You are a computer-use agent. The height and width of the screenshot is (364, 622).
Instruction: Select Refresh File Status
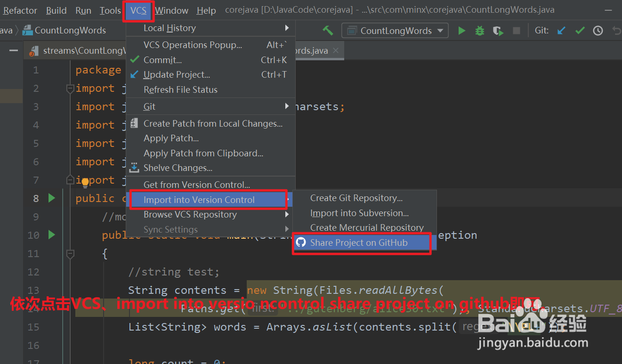coord(211,89)
